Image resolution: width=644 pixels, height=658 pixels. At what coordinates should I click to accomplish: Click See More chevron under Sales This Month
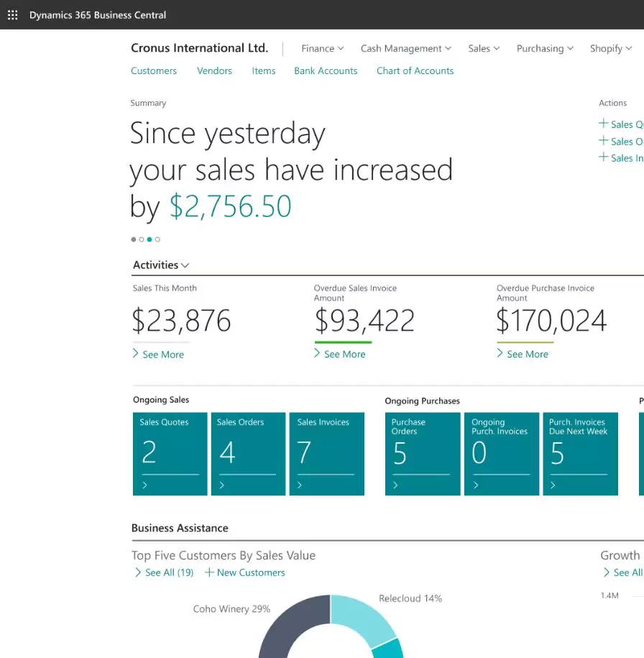pos(136,354)
